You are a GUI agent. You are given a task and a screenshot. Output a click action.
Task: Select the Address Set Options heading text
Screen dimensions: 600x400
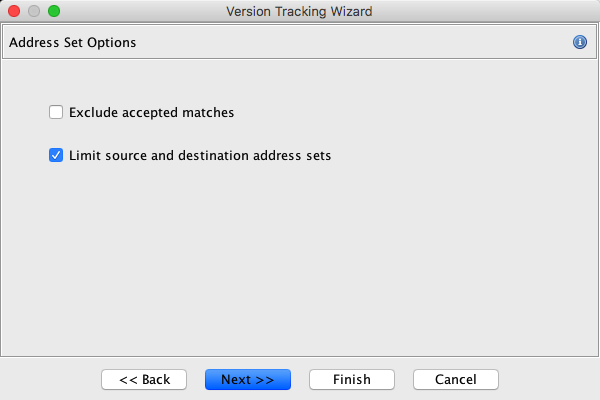[72, 43]
